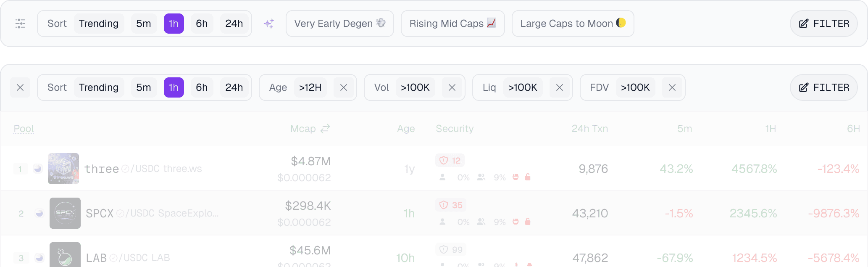Click the Pool column header link
The width and height of the screenshot is (868, 267).
pos(24,129)
